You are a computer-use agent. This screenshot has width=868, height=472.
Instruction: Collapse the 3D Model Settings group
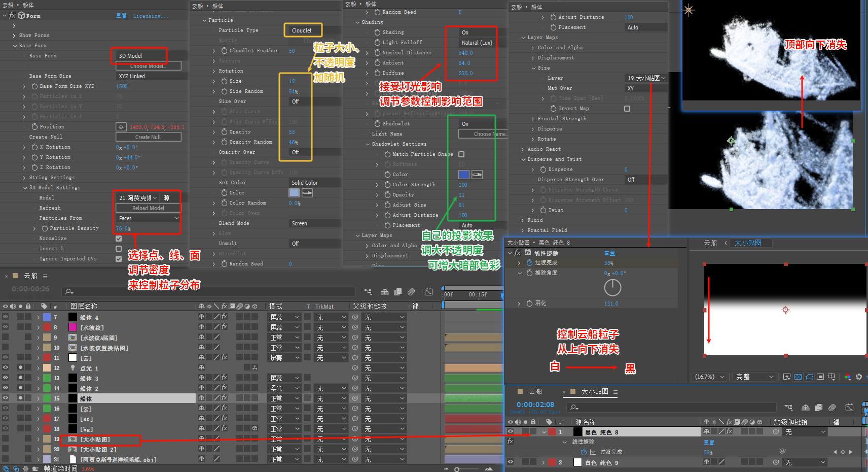24,188
